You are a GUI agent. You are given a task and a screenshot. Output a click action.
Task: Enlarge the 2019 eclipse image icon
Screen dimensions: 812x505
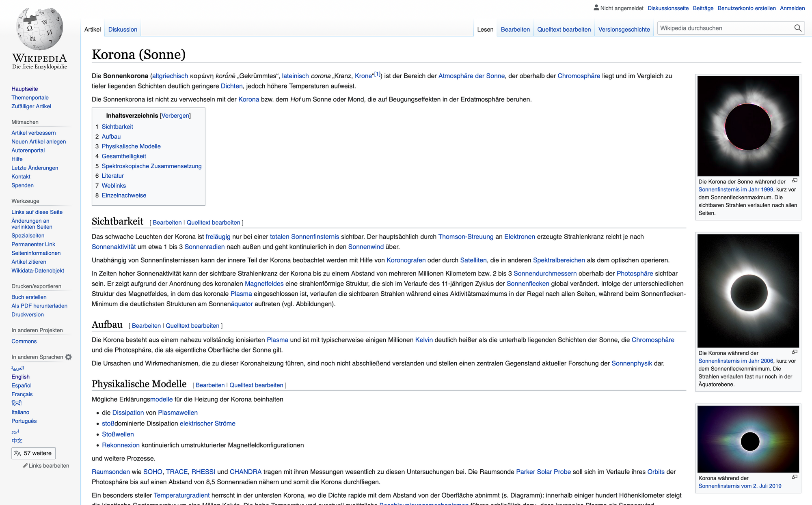[x=795, y=477]
